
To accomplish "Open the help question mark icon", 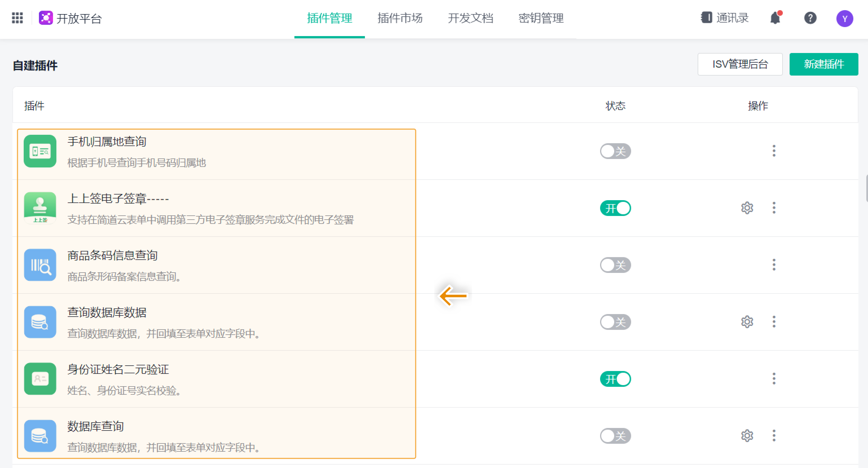I will 810,18.
